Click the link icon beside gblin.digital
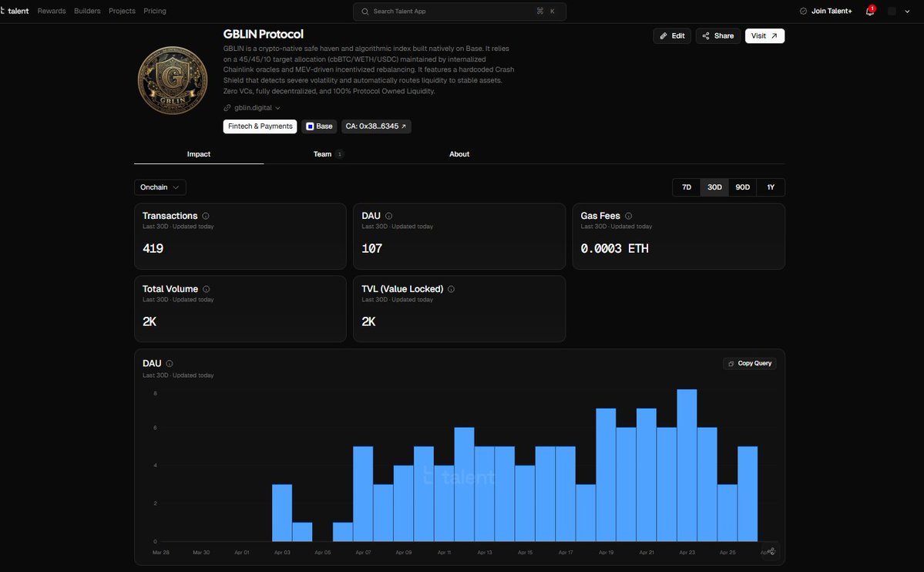The image size is (924, 572). [227, 108]
